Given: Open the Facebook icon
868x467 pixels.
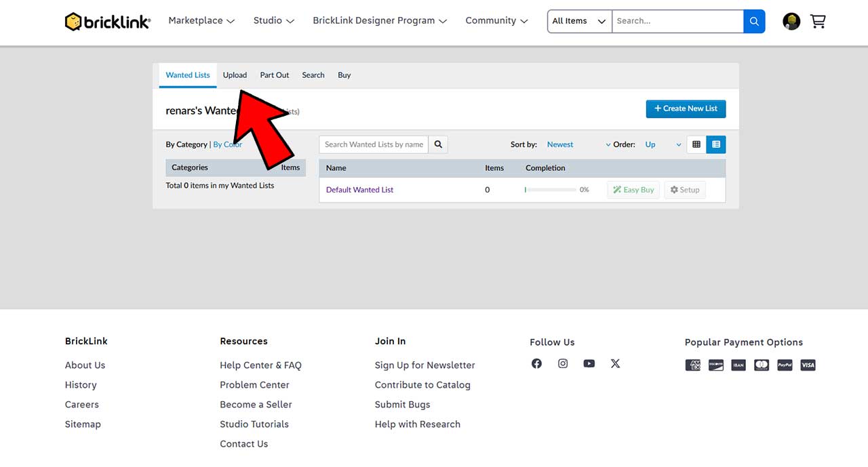Looking at the screenshot, I should tap(536, 363).
